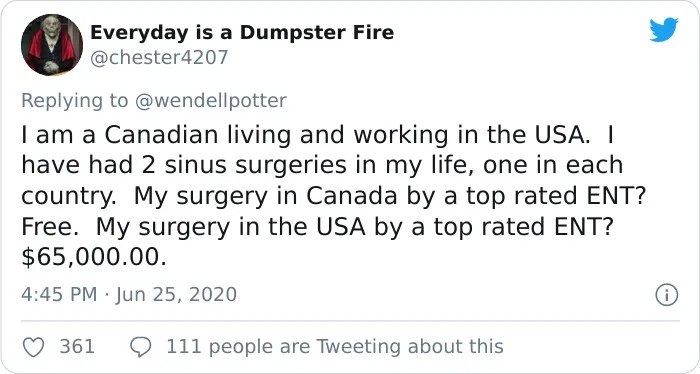
Task: Click the tweet's first line about Canadian living
Action: pyautogui.click(x=318, y=135)
